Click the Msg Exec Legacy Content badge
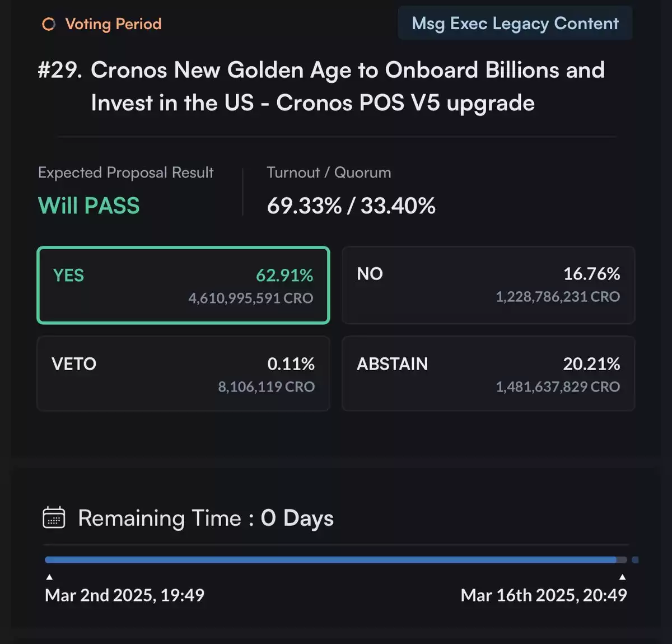Screen dimensions: 672x644 tap(515, 24)
